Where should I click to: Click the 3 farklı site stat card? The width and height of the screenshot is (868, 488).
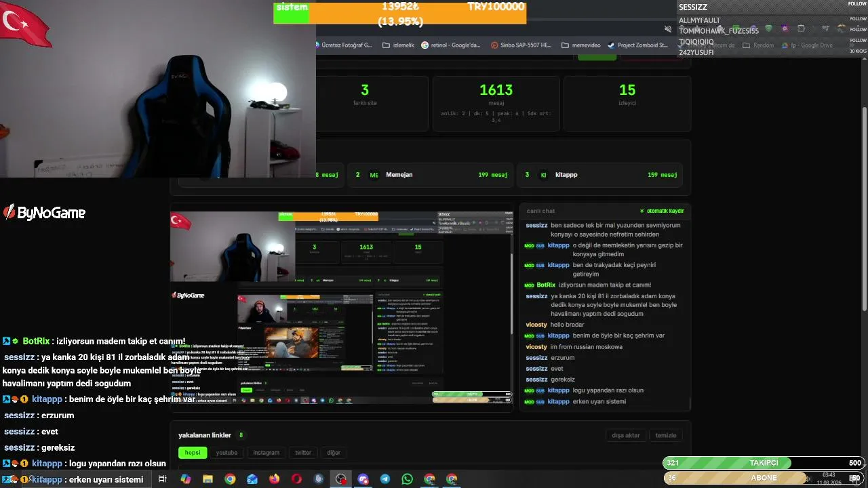365,103
